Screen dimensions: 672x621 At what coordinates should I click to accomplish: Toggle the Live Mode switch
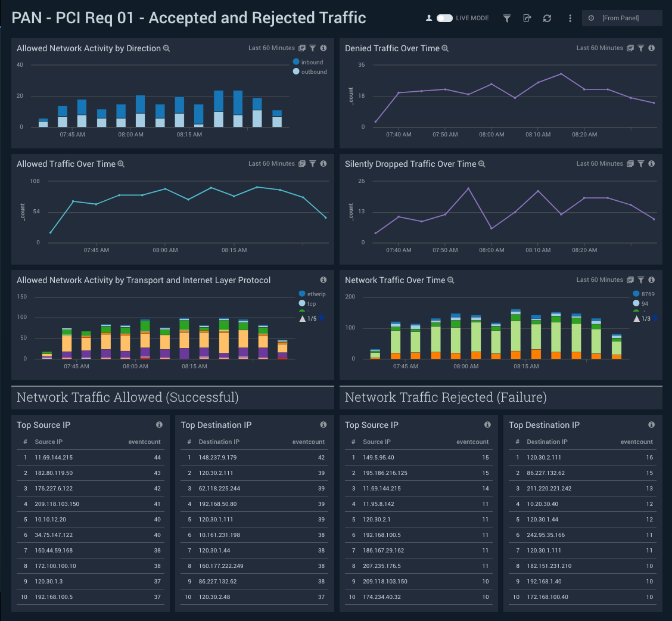pyautogui.click(x=444, y=18)
